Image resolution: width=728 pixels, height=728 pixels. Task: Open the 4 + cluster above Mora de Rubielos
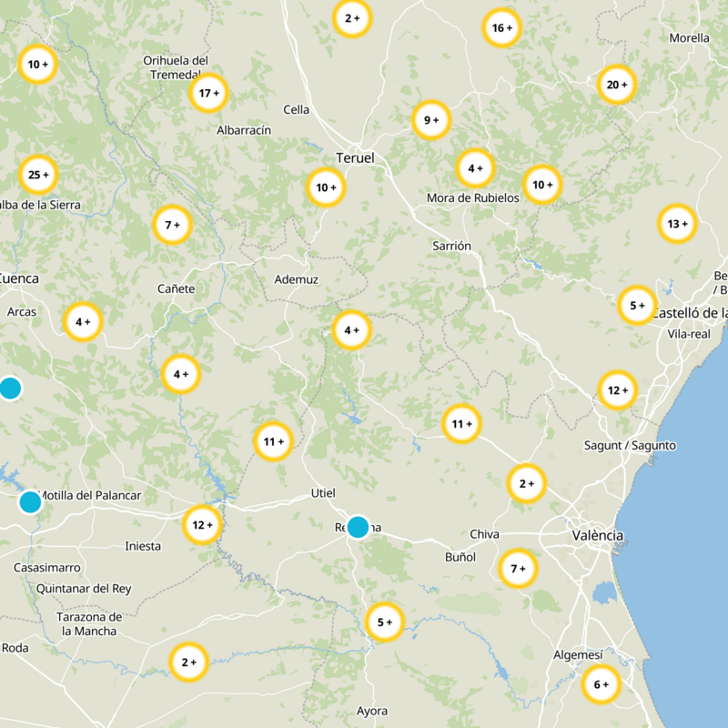475,168
